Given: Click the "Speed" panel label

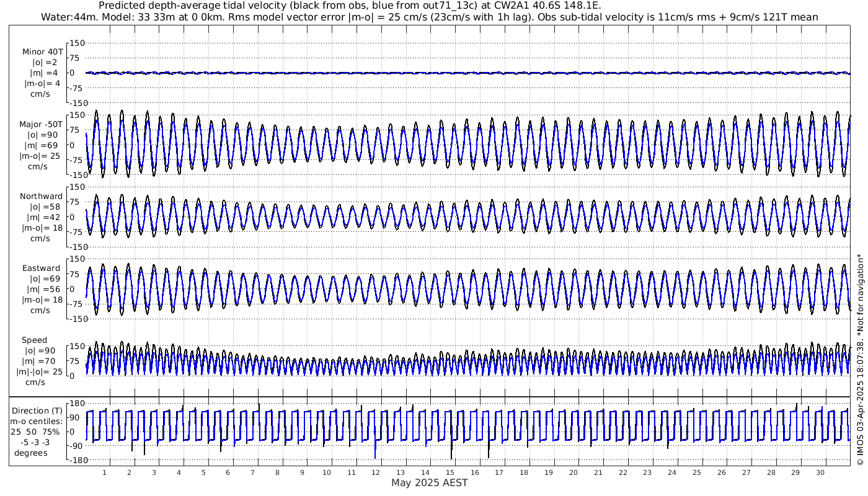Looking at the screenshot, I should (x=34, y=340).
